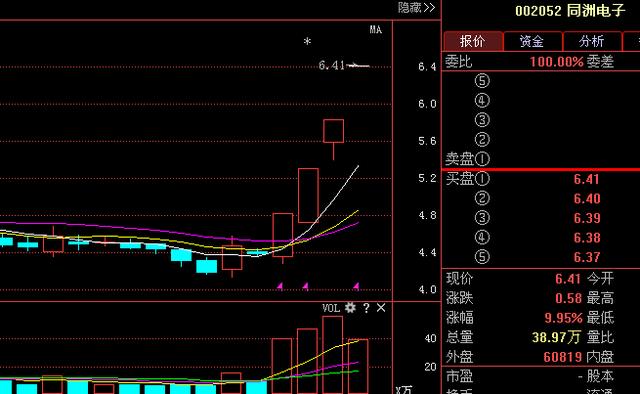Click the 6.41 latest price marker on chart

coord(332,65)
